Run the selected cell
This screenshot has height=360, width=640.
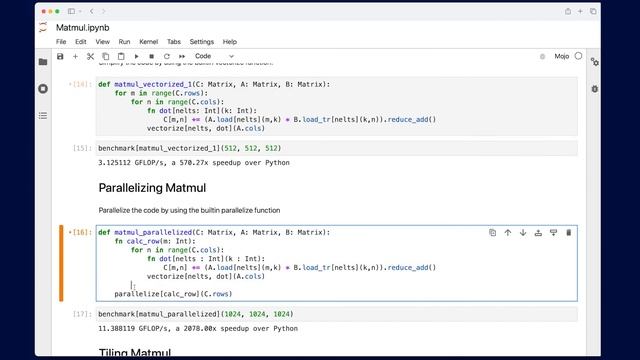coord(136,56)
